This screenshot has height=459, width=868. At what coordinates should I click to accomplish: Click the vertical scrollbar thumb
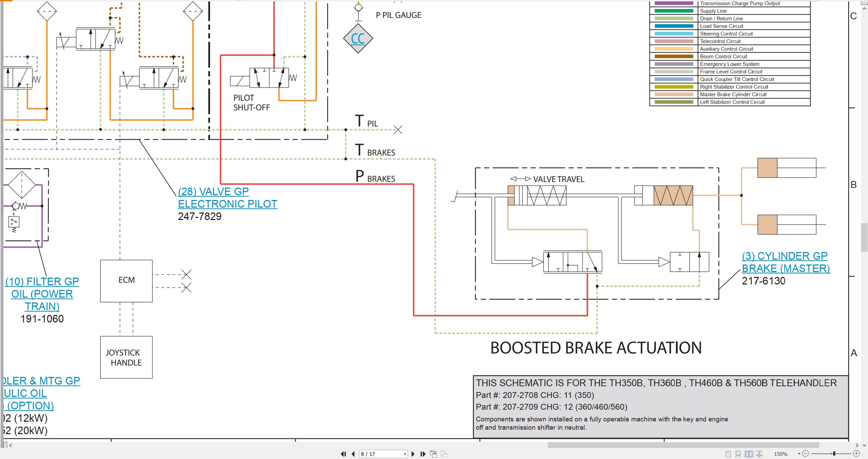(864, 237)
